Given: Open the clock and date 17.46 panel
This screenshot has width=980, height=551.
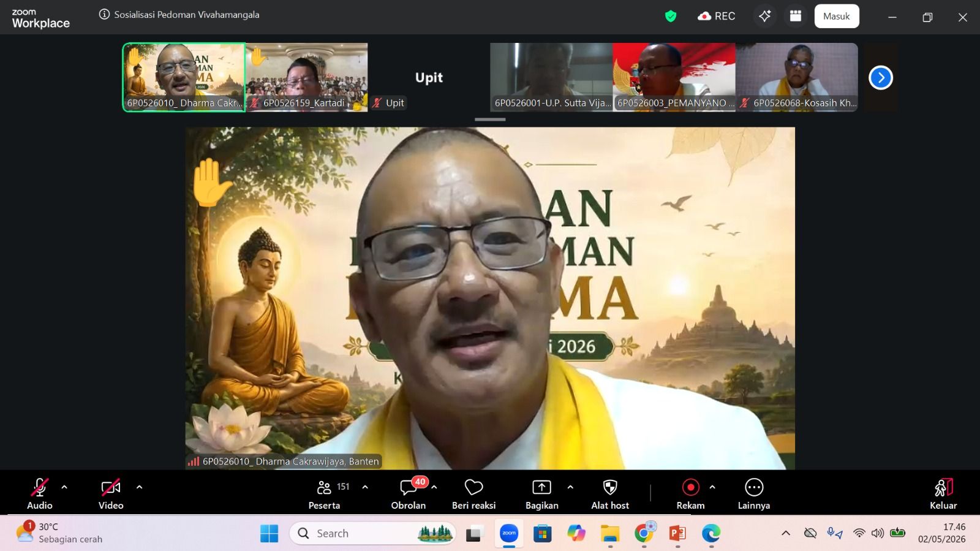Looking at the screenshot, I should [x=942, y=533].
